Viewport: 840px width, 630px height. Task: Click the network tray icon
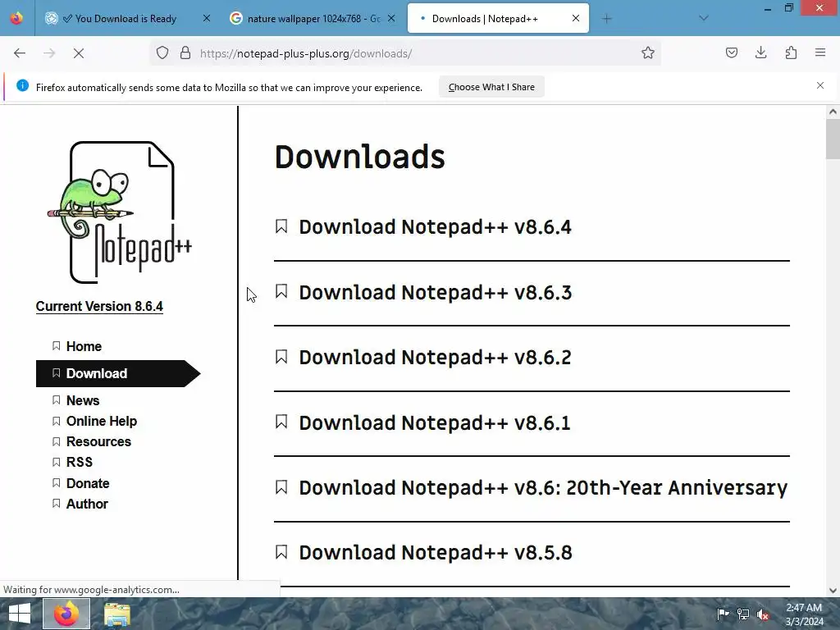743,614
